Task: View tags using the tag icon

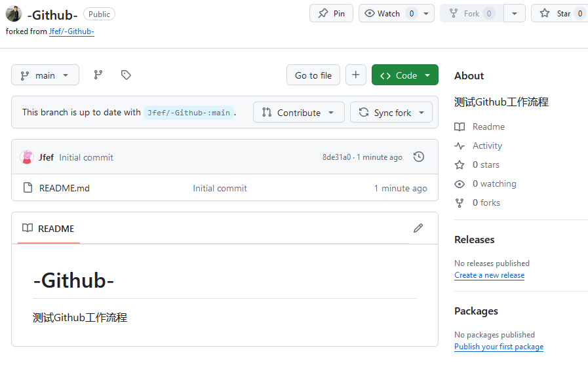Action: (x=126, y=75)
